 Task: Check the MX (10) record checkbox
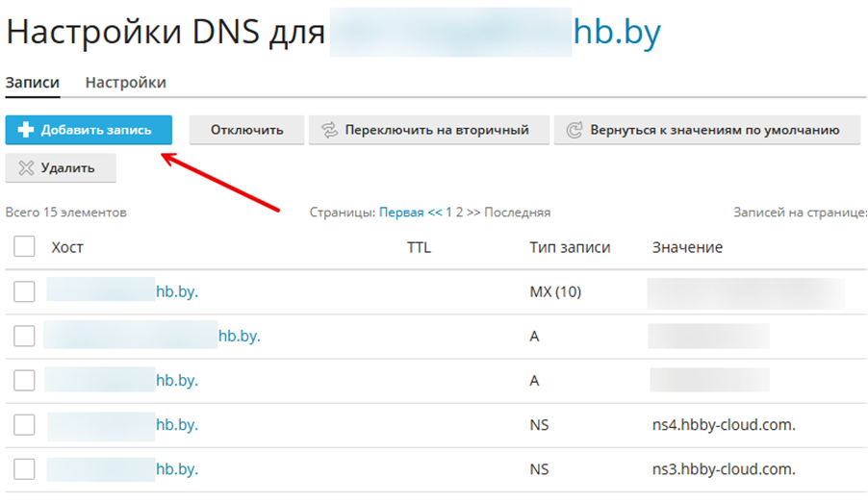point(25,291)
